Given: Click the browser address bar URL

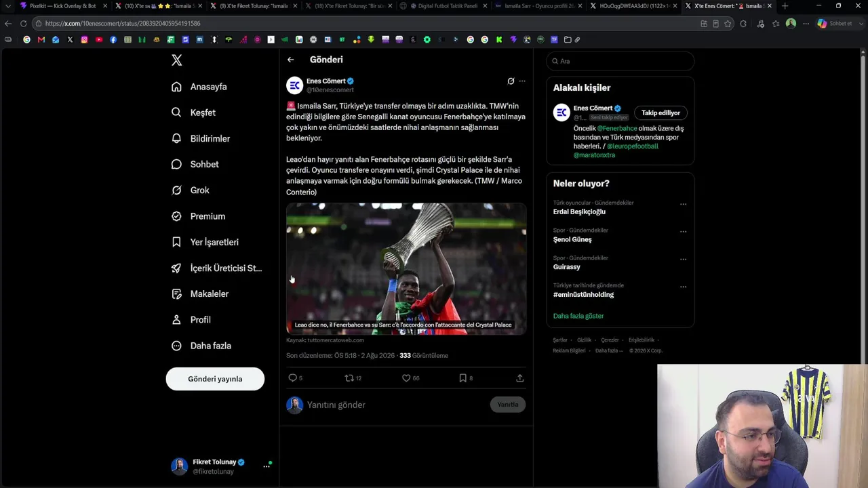Looking at the screenshot, I should pos(123,24).
